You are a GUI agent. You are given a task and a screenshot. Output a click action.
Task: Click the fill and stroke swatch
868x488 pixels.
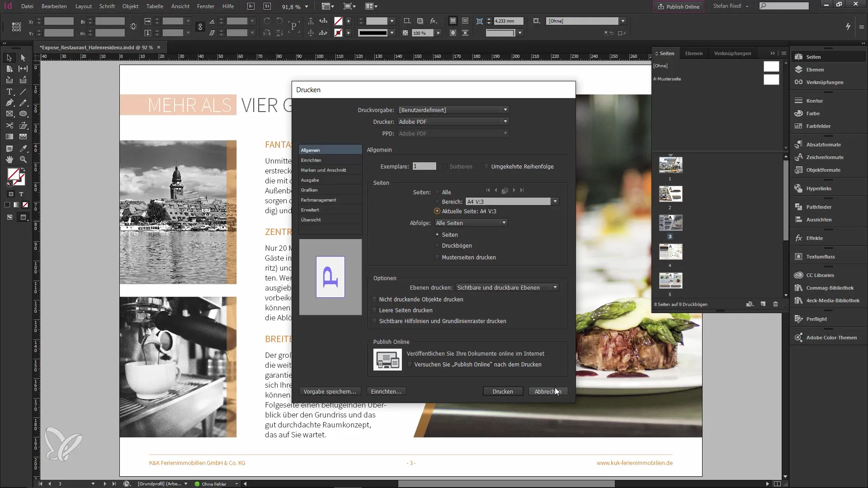[x=16, y=177]
